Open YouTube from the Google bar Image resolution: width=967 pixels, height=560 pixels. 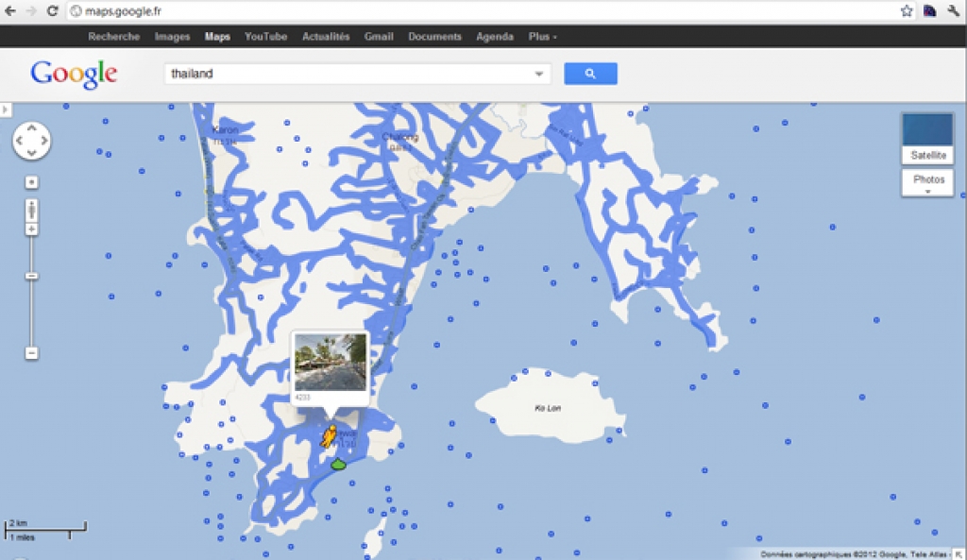[265, 37]
